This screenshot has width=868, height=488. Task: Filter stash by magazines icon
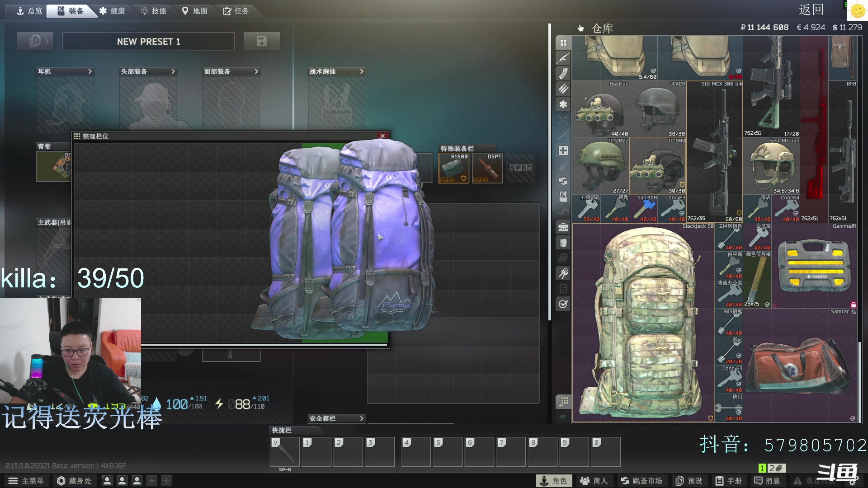563,74
